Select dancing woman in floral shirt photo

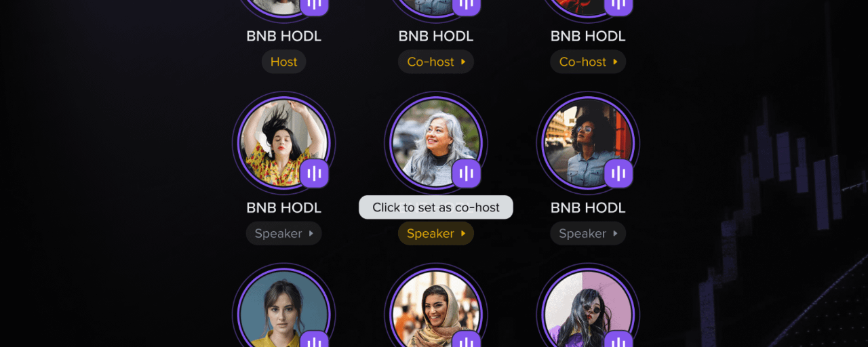click(x=284, y=143)
